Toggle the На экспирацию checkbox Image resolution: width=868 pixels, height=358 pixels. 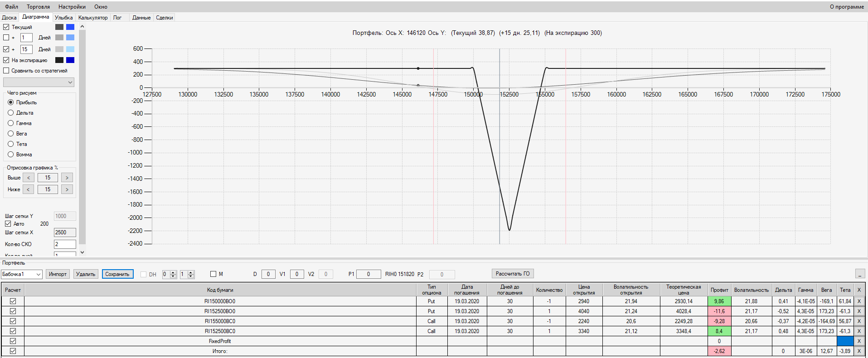[6, 60]
